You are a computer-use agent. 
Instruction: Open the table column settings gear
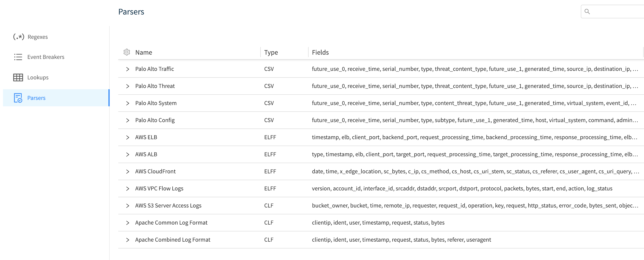127,52
